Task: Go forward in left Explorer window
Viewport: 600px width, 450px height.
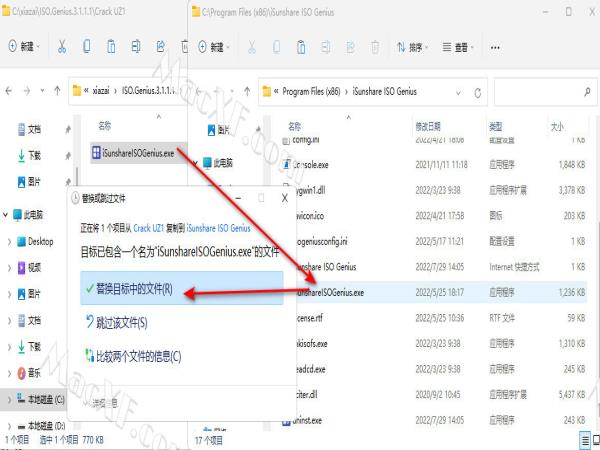Action: point(27,91)
